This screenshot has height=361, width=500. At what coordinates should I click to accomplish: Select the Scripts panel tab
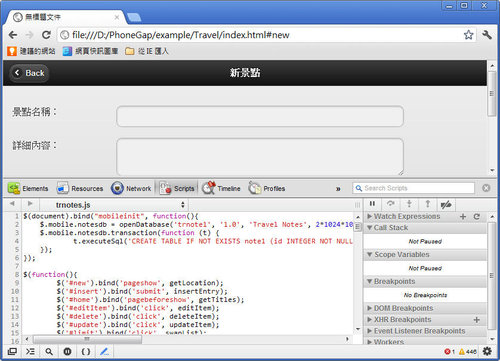coord(177,188)
